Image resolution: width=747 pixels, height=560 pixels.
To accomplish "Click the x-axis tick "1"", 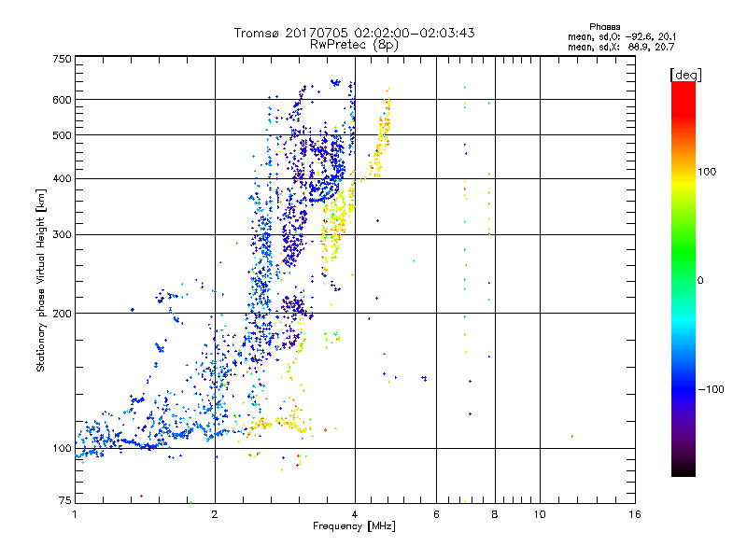I will pyautogui.click(x=75, y=514).
